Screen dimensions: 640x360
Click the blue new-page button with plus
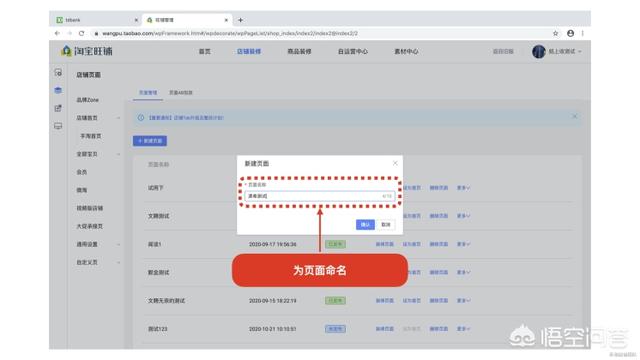tap(150, 141)
